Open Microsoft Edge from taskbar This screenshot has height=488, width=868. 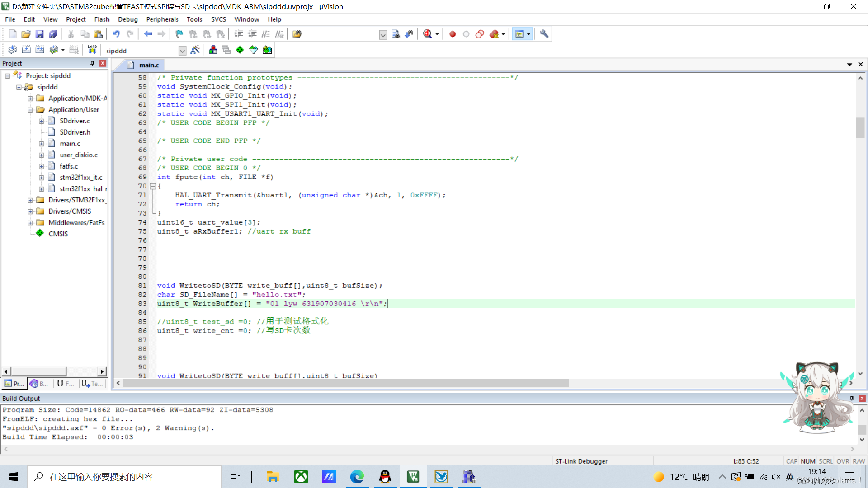pyautogui.click(x=357, y=477)
